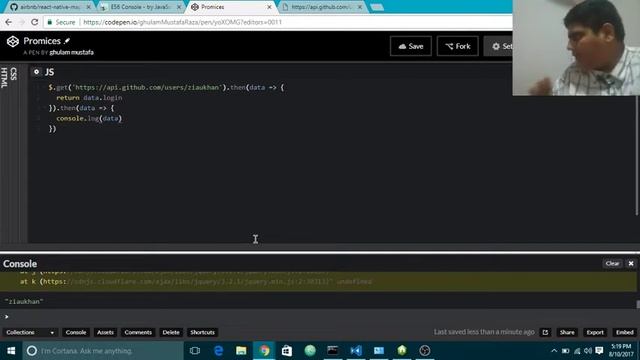Screen dimensions: 640x360
Task: Click the JS editor vertical scrollbar
Action: 637,155
